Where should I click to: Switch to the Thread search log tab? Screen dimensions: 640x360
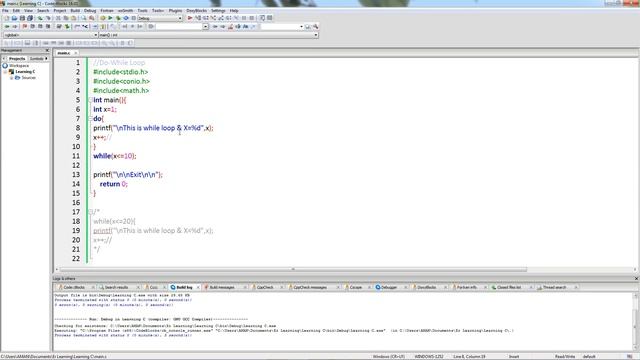[x=554, y=287]
